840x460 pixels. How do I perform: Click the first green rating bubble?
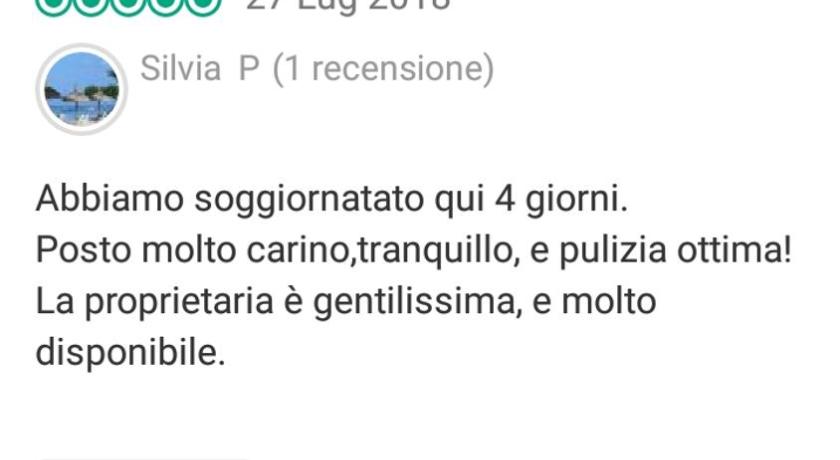(x=54, y=5)
